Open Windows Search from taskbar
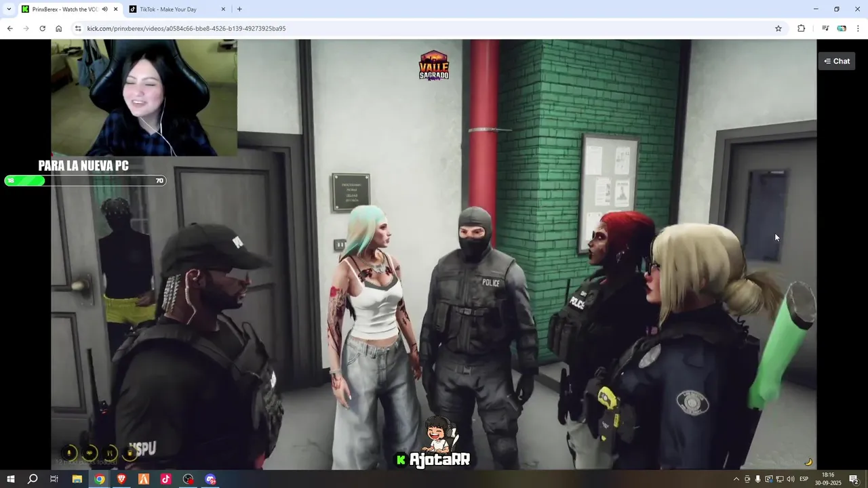Image resolution: width=868 pixels, height=488 pixels. coord(33,479)
